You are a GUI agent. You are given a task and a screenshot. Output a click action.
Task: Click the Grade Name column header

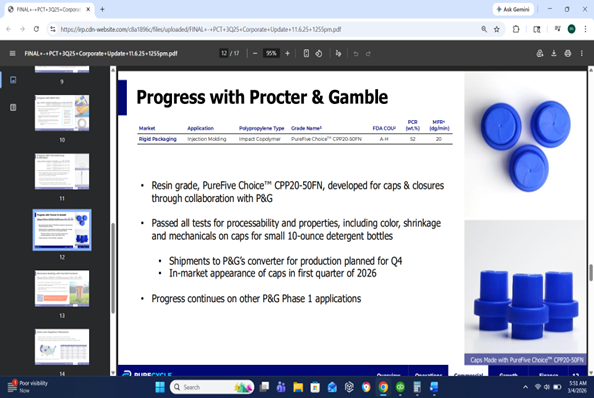coord(306,128)
